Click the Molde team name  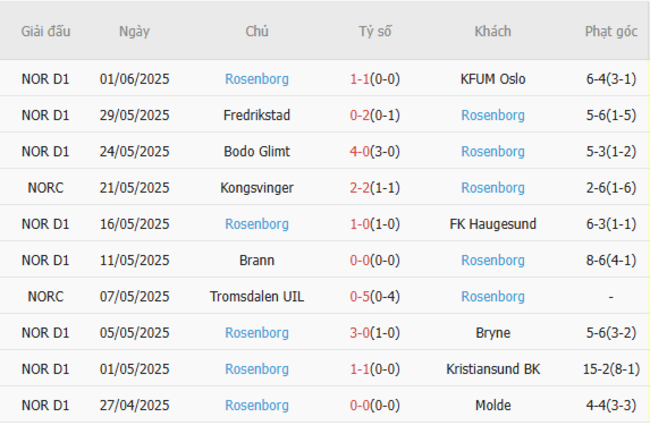tap(492, 405)
